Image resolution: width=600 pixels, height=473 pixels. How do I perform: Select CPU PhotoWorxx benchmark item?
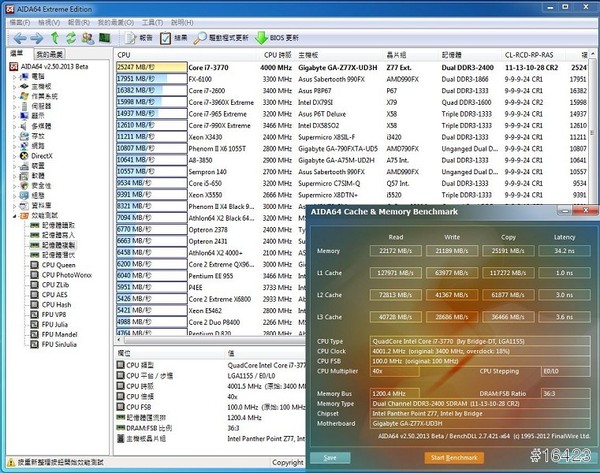[x=68, y=273]
